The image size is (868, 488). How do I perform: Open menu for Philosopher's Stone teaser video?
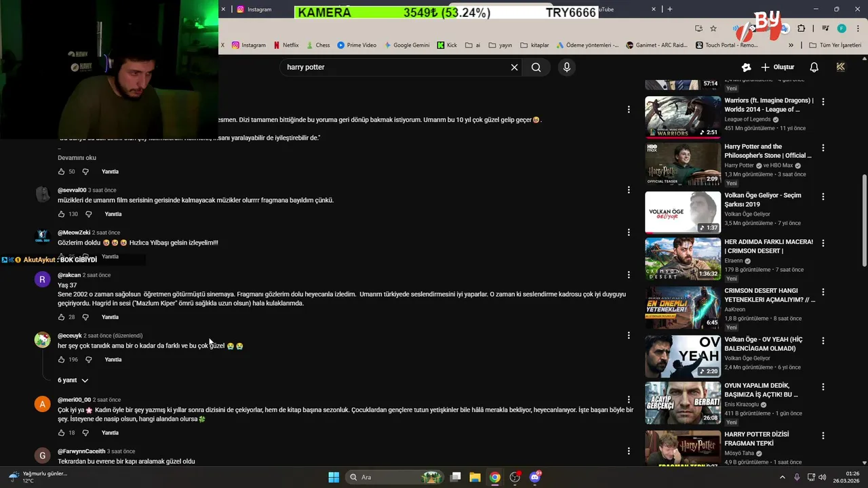click(823, 148)
